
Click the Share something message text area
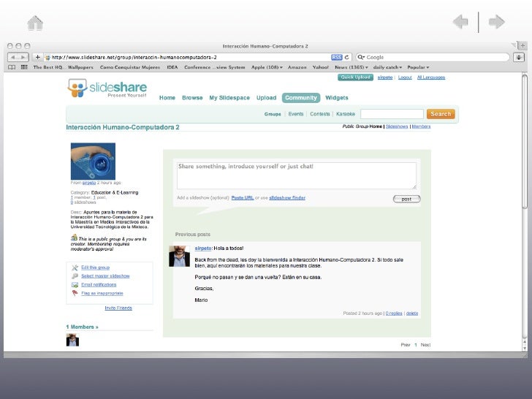pos(296,175)
